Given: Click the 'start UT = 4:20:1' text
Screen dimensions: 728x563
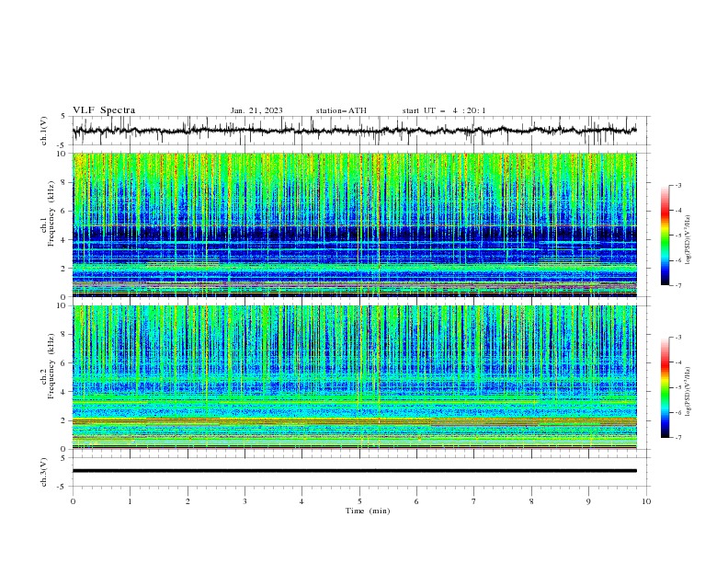Looking at the screenshot, I should [x=444, y=110].
